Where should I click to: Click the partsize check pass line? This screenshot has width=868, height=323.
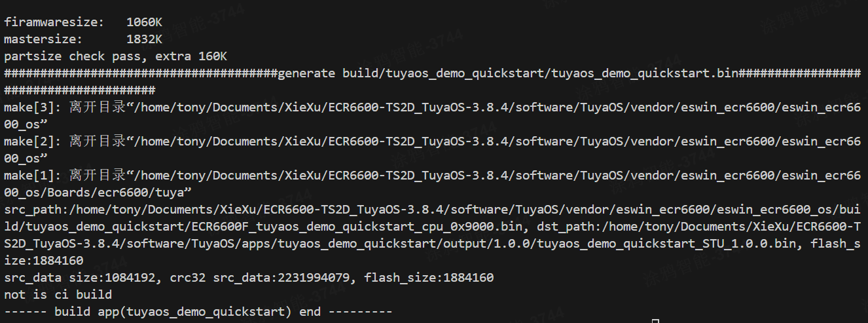[115, 56]
